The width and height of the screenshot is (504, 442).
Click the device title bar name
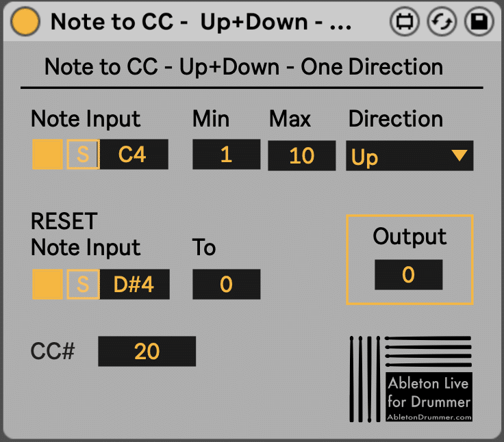click(x=201, y=22)
